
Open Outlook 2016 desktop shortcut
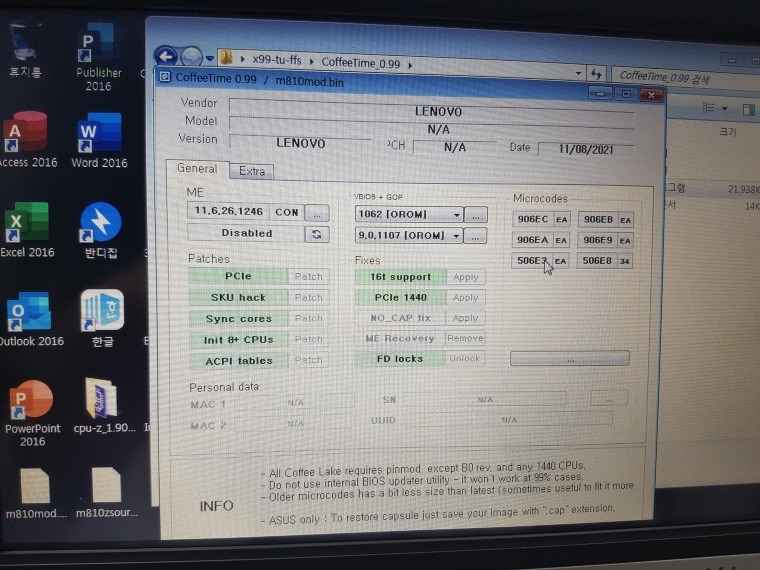[x=31, y=319]
